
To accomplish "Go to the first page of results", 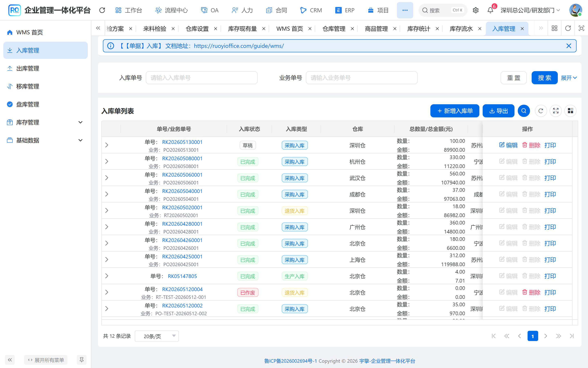I will click(x=493, y=336).
